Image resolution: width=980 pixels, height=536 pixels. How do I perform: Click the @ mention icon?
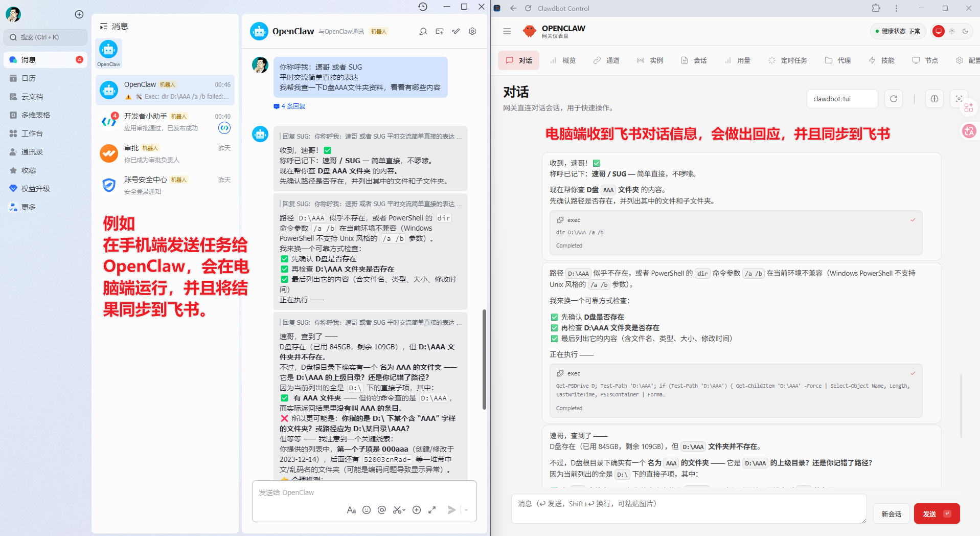(381, 510)
